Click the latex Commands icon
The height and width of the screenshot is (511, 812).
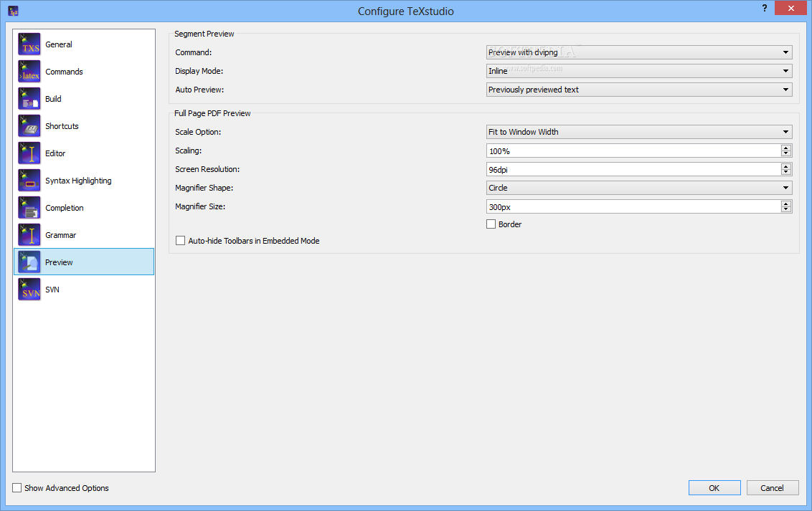29,72
